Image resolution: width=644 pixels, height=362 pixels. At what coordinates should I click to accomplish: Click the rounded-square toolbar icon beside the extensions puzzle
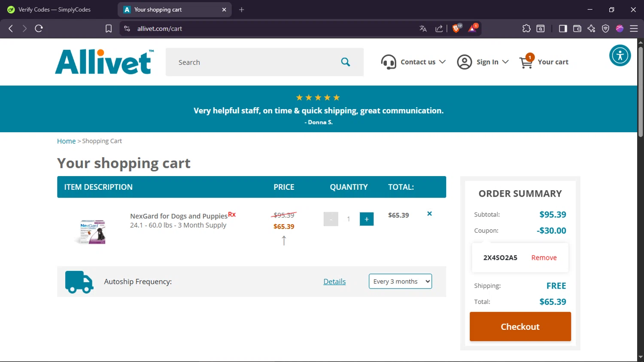(541, 28)
